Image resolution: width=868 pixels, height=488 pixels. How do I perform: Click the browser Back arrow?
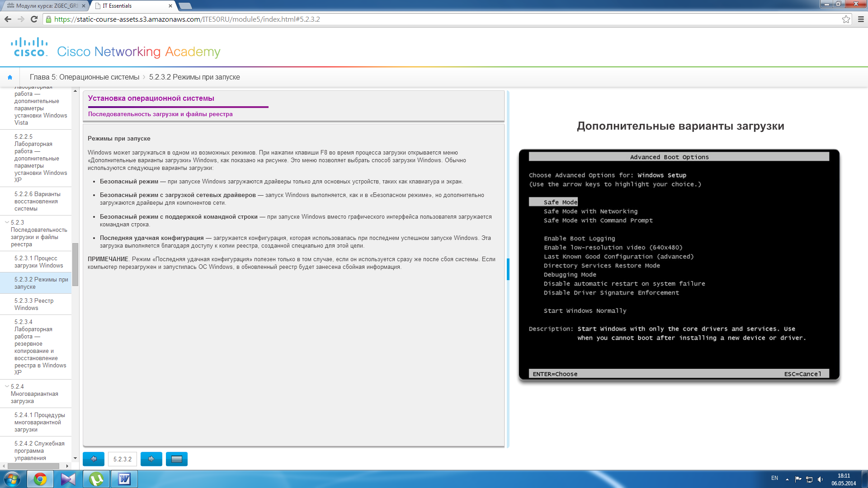point(8,19)
